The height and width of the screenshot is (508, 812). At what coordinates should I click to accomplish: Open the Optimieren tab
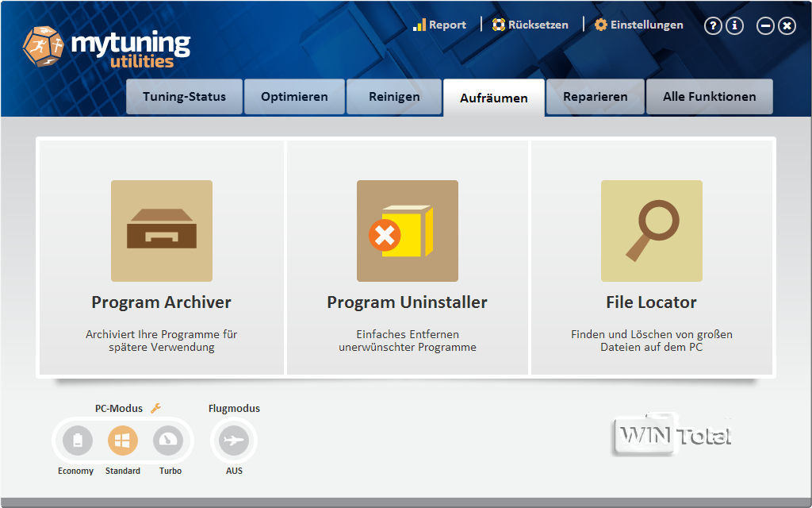(x=294, y=97)
